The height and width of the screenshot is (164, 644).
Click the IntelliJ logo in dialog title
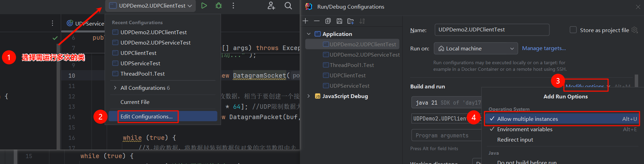click(x=309, y=7)
